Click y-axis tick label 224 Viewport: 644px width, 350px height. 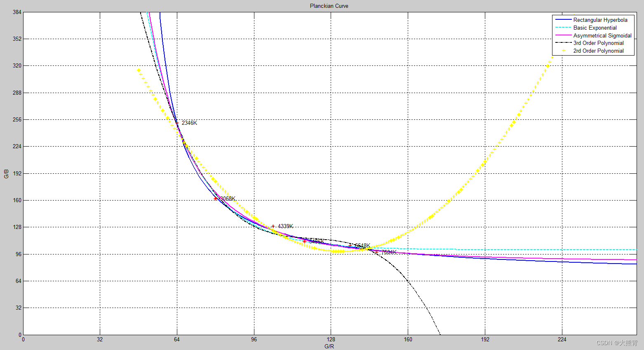(x=17, y=146)
